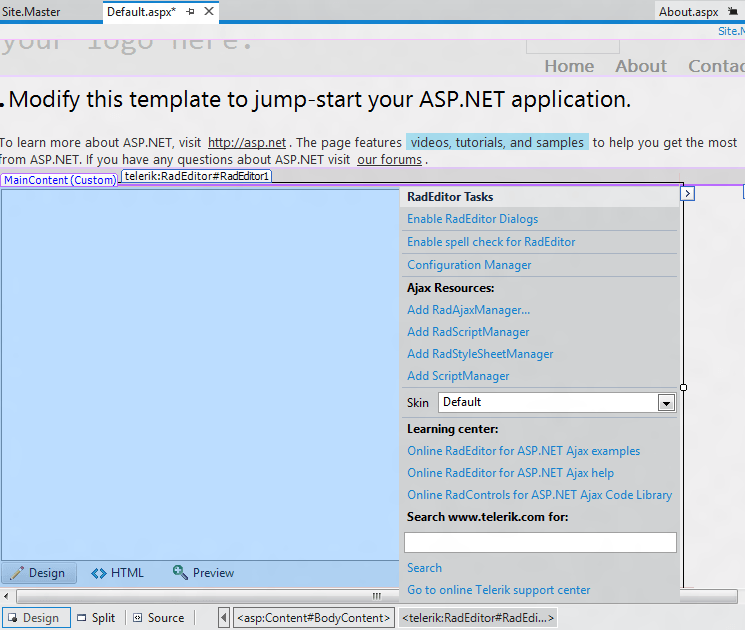Enable spell check for RadEditor

pos(491,242)
